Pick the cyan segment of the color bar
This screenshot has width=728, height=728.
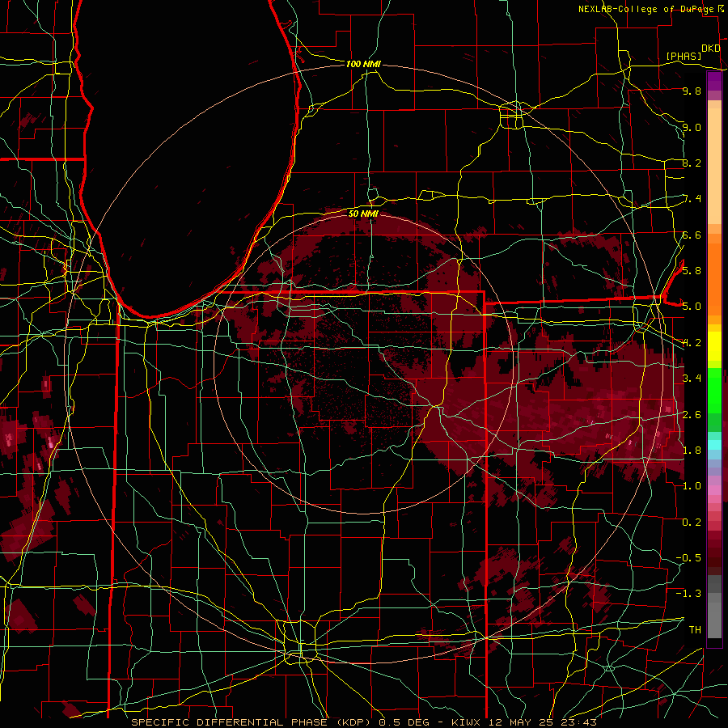tap(714, 445)
